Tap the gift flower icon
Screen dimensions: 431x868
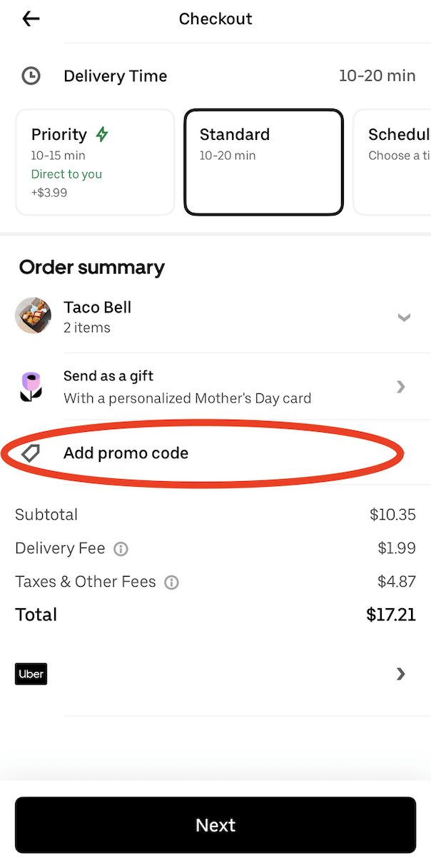(31, 386)
